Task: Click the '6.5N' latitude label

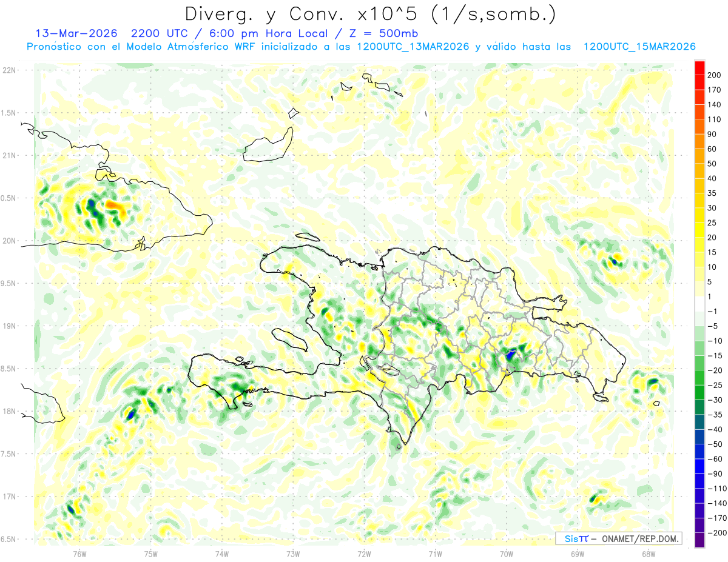Action: coord(9,539)
